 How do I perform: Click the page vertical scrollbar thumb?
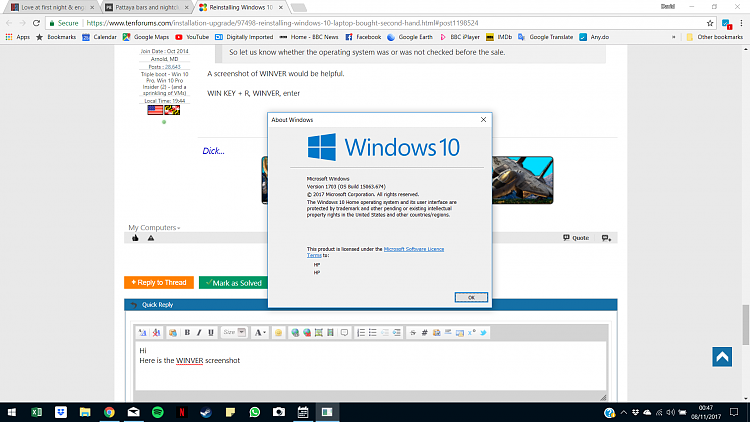(746, 324)
